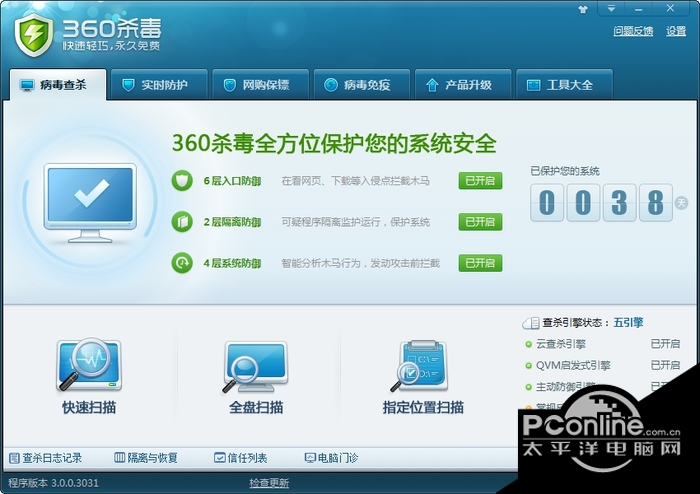The height and width of the screenshot is (494, 700).
Task: Start 快速扫描 quick scan icon
Action: tap(89, 365)
